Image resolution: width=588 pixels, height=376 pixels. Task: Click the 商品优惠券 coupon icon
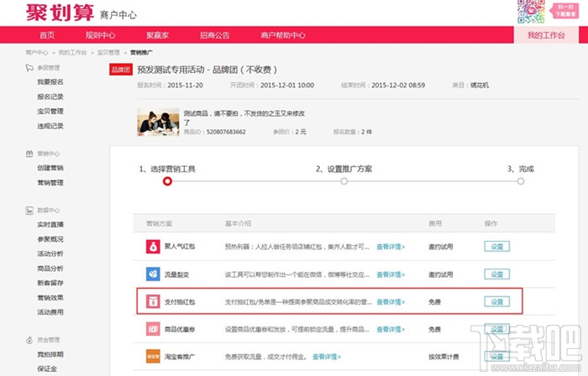click(x=153, y=329)
